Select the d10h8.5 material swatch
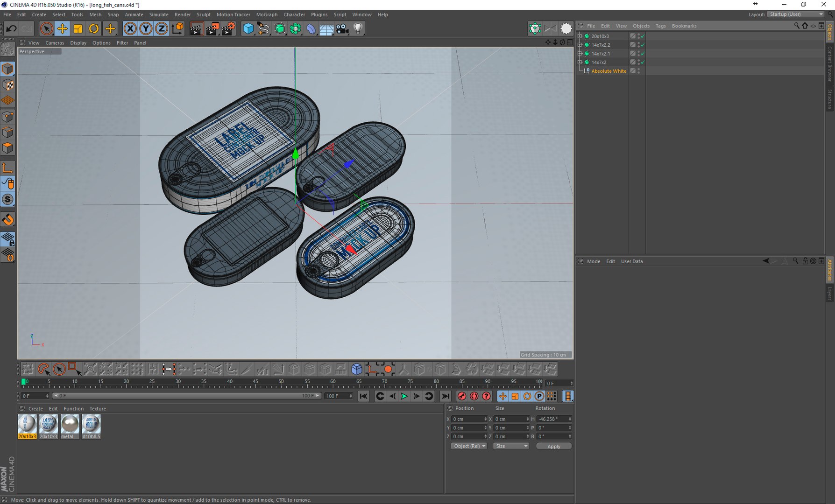Viewport: 835px width, 504px height. coord(91,427)
